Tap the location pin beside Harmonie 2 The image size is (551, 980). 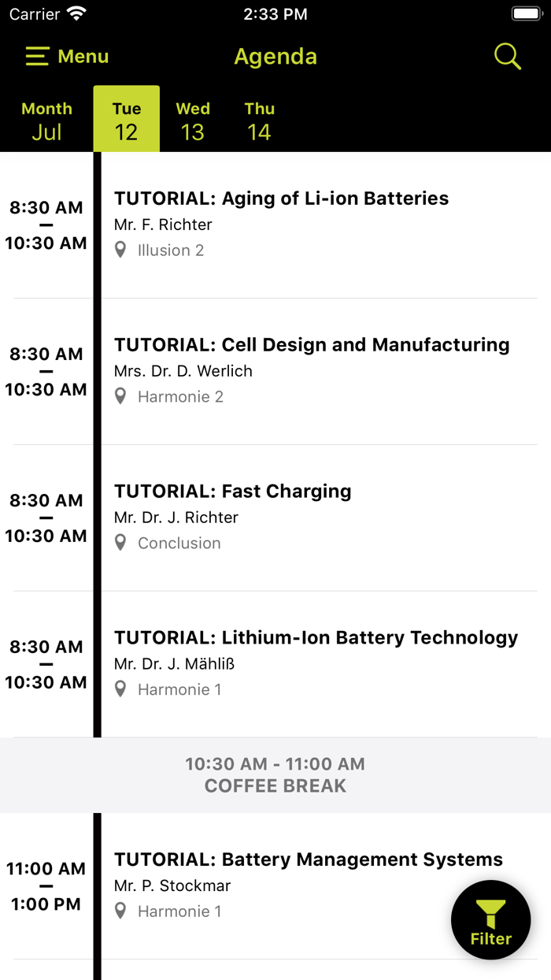pos(120,396)
